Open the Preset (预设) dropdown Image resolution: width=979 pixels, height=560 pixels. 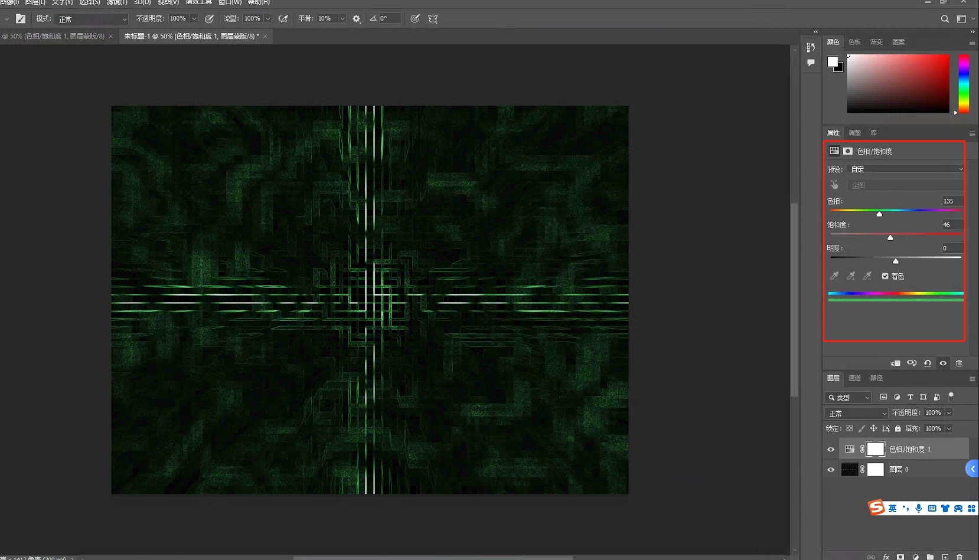[x=906, y=169]
